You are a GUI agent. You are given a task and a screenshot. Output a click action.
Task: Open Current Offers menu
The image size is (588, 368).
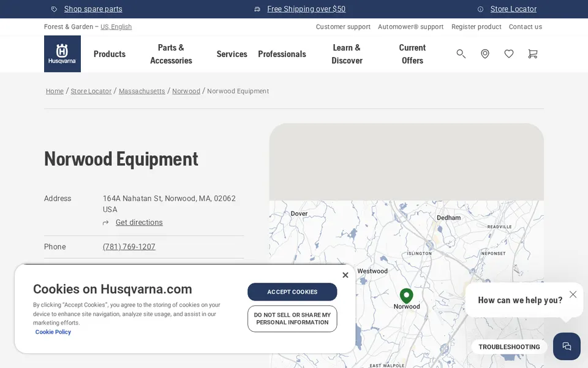[x=412, y=54]
